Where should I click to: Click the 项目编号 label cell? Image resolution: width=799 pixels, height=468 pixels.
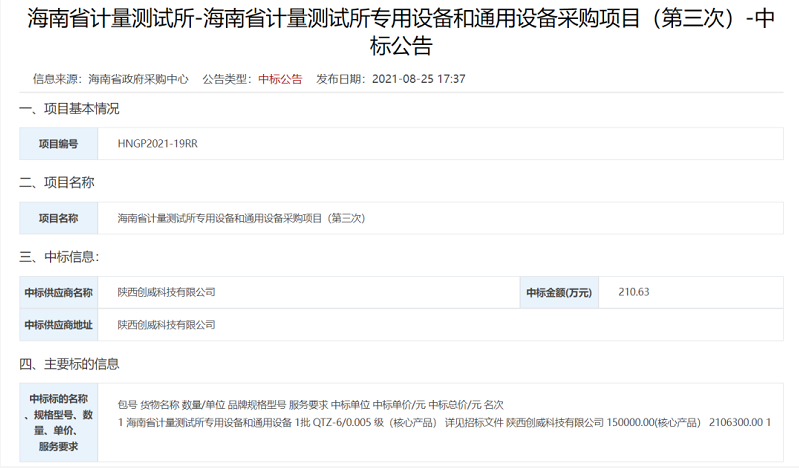59,144
